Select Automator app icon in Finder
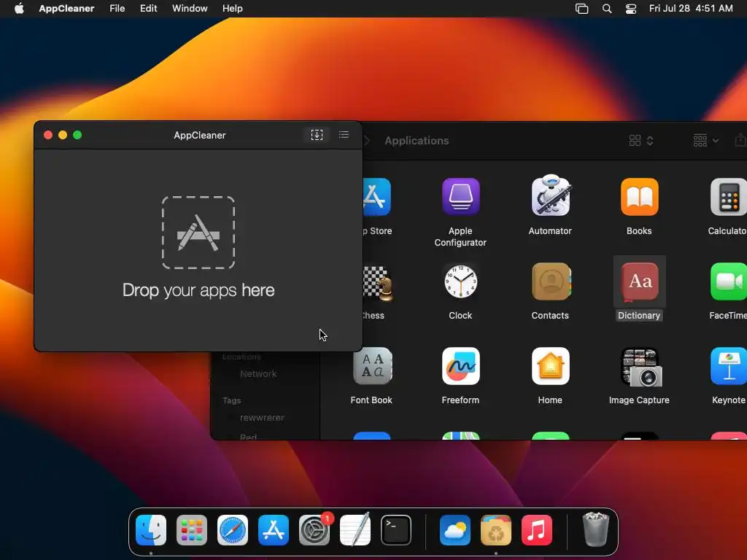 (550, 195)
